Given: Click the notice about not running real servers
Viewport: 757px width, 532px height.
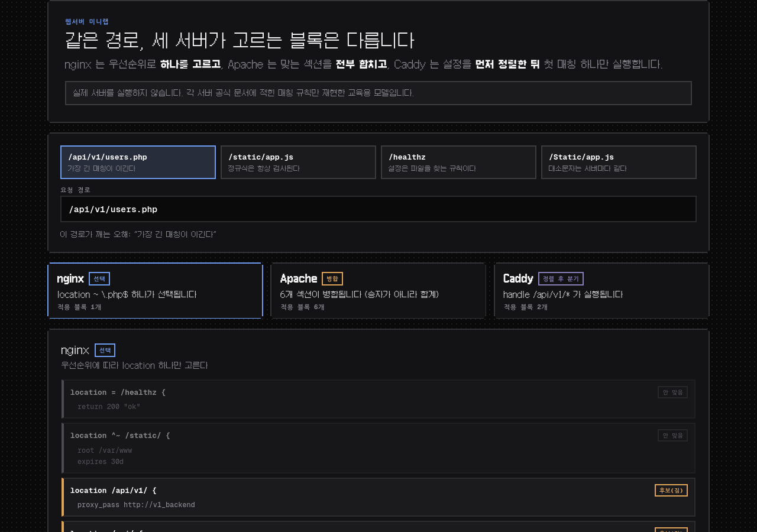Looking at the screenshot, I should (x=378, y=93).
